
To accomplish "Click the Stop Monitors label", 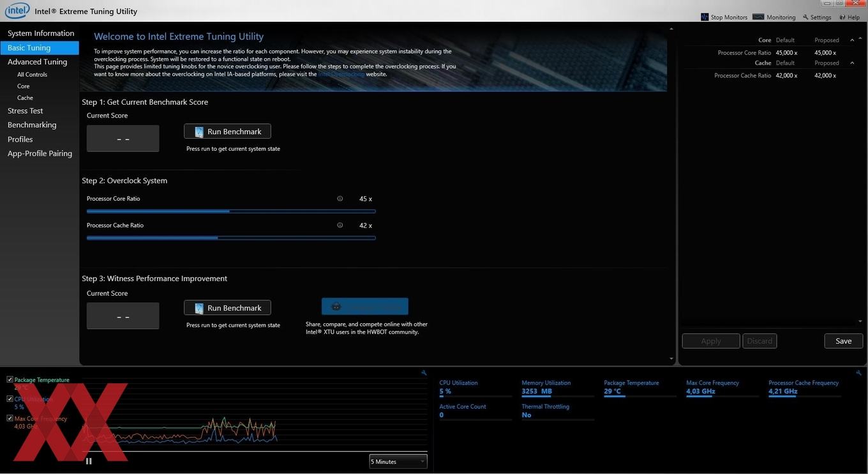I will click(x=730, y=17).
